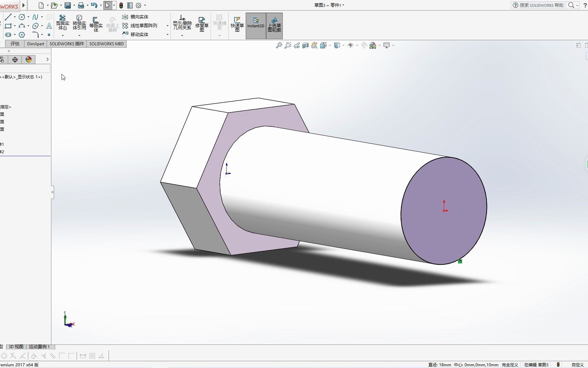Click inside the SOLIDWORKS help search field
The height and width of the screenshot is (368, 588).
click(541, 5)
